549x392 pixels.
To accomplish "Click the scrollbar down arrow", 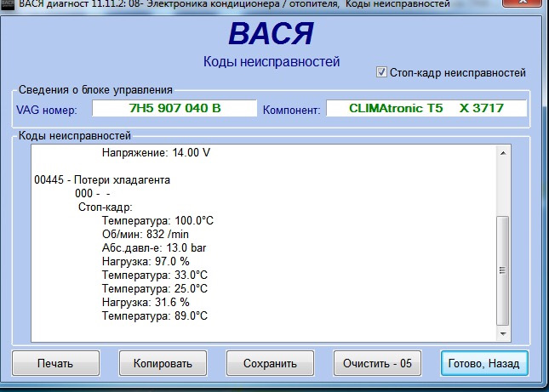I will [x=503, y=334].
